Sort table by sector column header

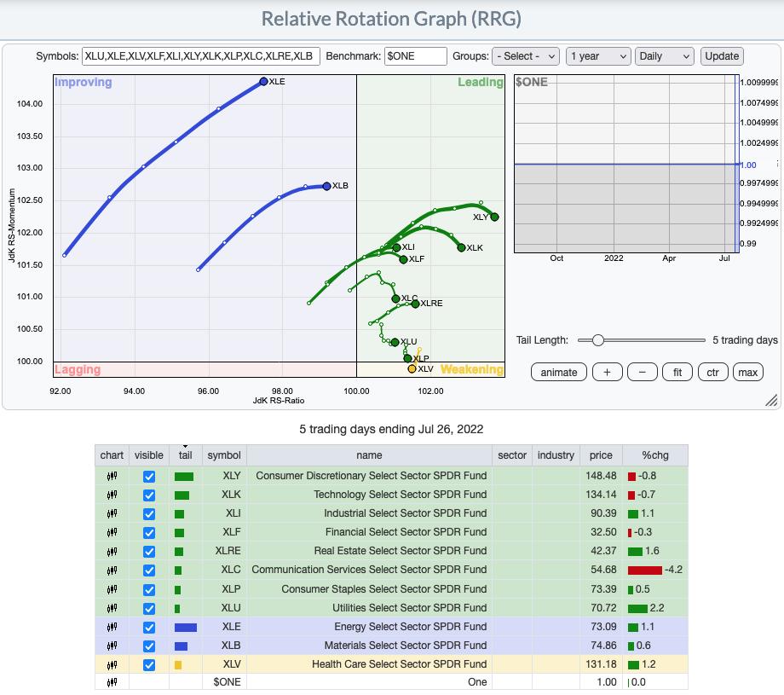pos(512,455)
